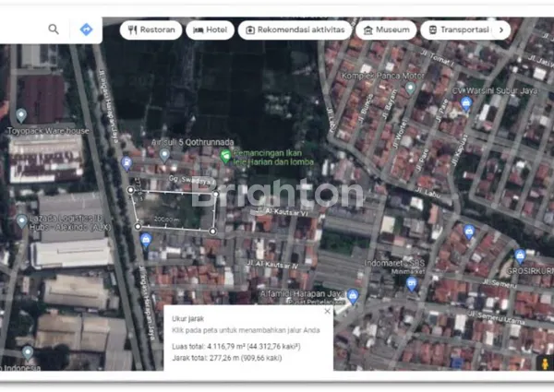Select the bottom-right measurement point
This screenshot has height=392, width=554.
(x=212, y=232)
